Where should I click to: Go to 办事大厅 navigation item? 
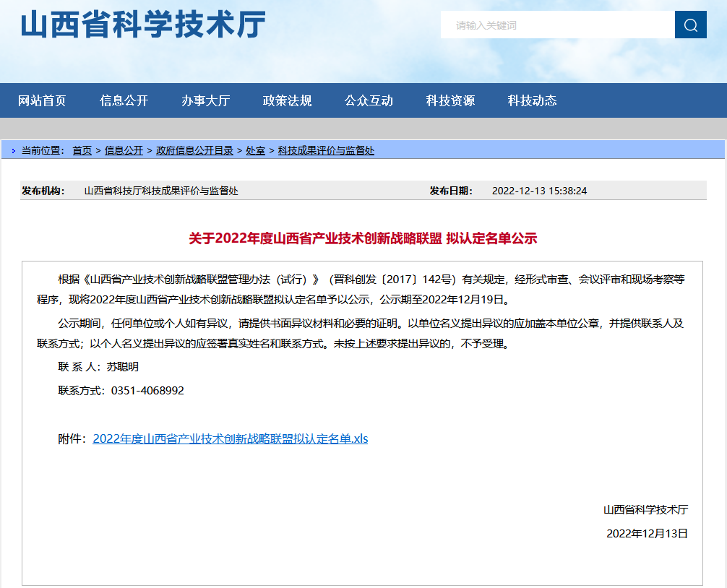tap(205, 101)
